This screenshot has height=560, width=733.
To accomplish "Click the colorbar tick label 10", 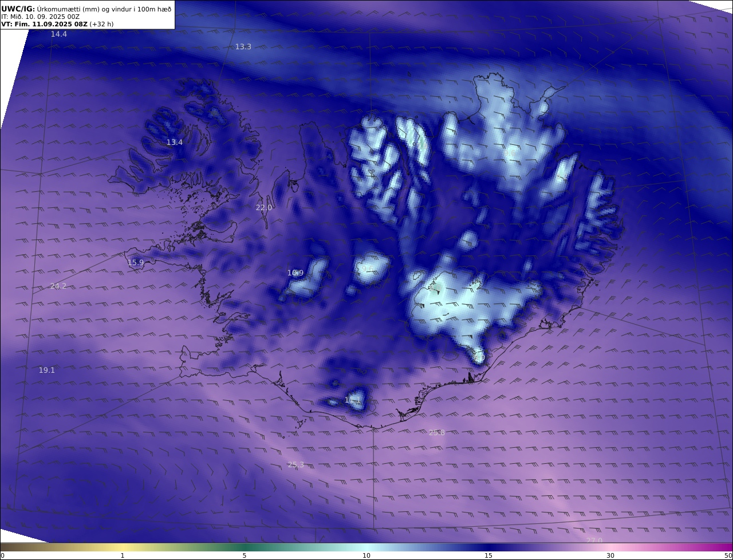I will (x=366, y=555).
